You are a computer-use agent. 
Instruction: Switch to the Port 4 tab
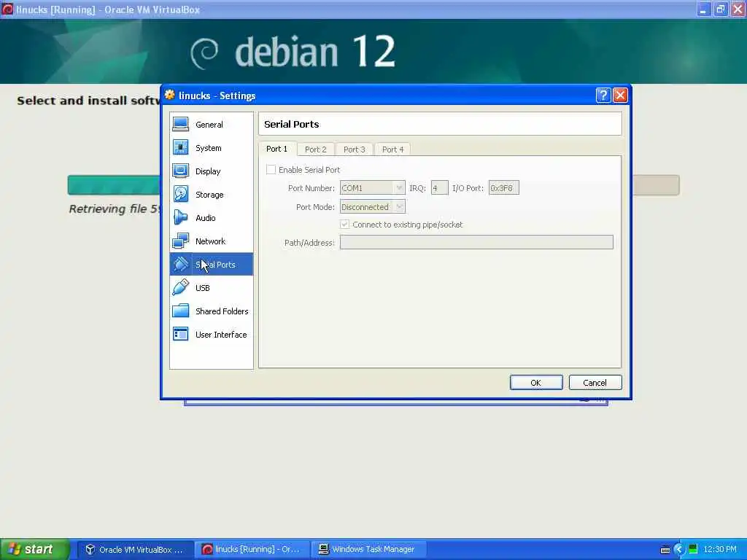[393, 149]
